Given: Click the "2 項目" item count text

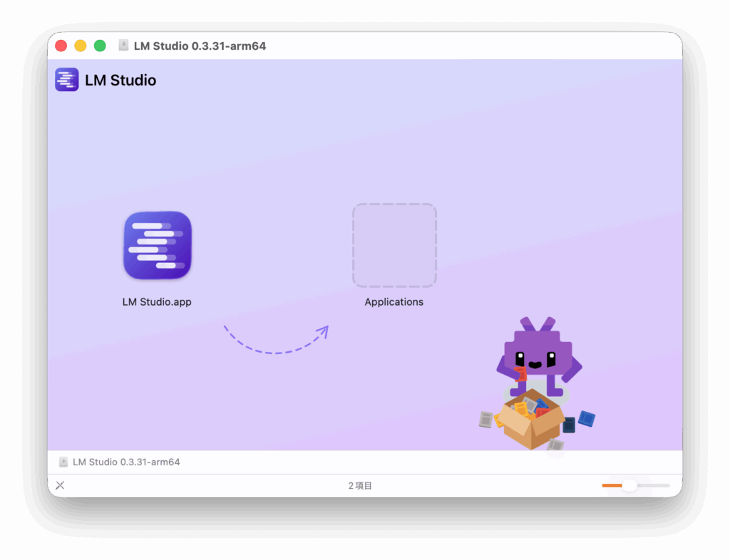Looking at the screenshot, I should (360, 486).
